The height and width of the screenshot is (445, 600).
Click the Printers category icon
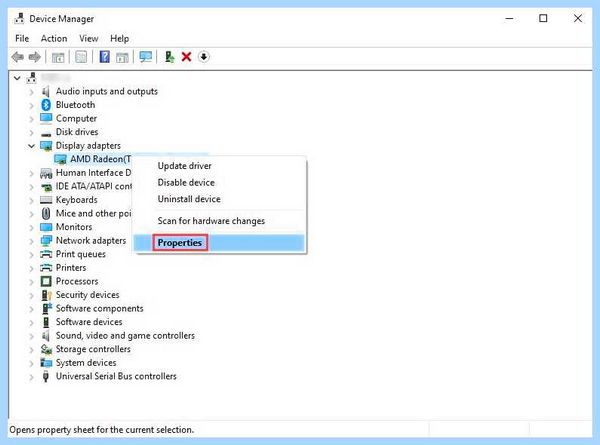[x=46, y=267]
